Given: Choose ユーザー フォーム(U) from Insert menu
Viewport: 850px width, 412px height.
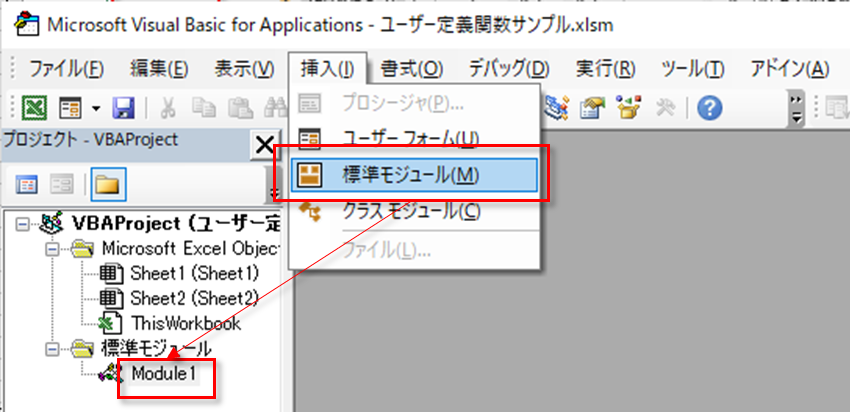Looking at the screenshot, I should [414, 139].
